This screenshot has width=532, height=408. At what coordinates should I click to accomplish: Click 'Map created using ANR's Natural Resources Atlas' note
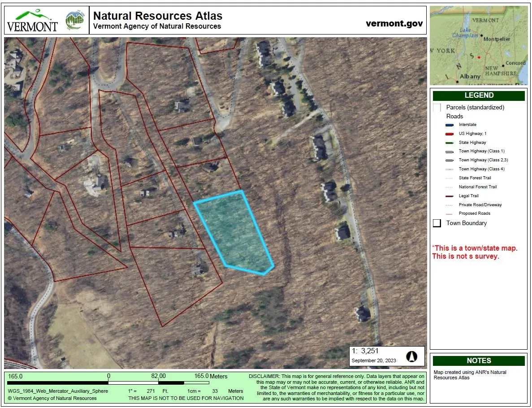point(470,375)
